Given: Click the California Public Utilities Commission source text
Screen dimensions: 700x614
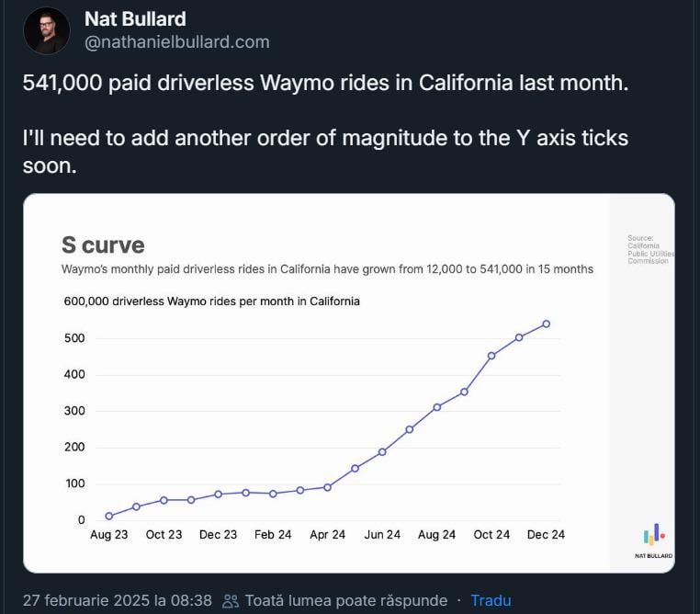Looking at the screenshot, I should [x=650, y=250].
